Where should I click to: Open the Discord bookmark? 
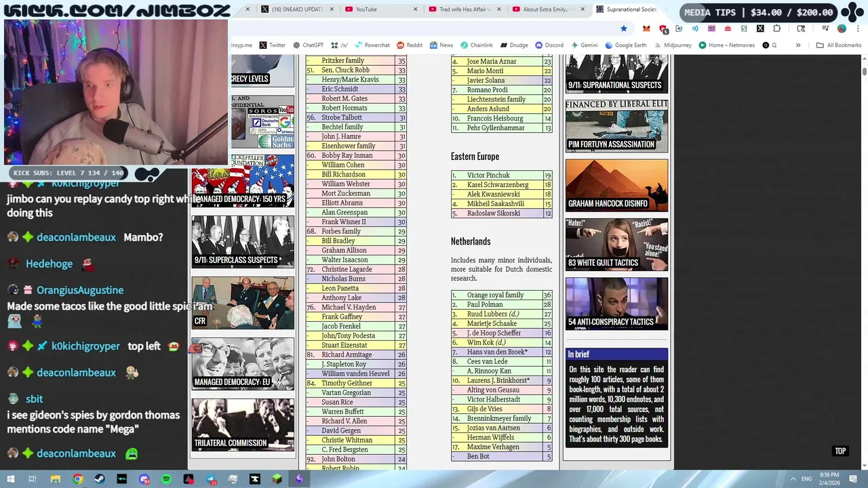tap(549, 45)
